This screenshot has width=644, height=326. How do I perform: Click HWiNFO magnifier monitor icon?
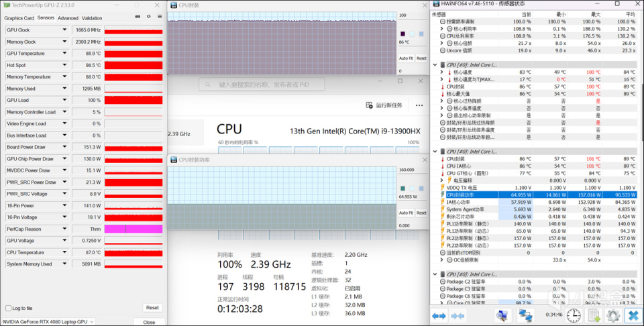pyautogui.click(x=502, y=315)
